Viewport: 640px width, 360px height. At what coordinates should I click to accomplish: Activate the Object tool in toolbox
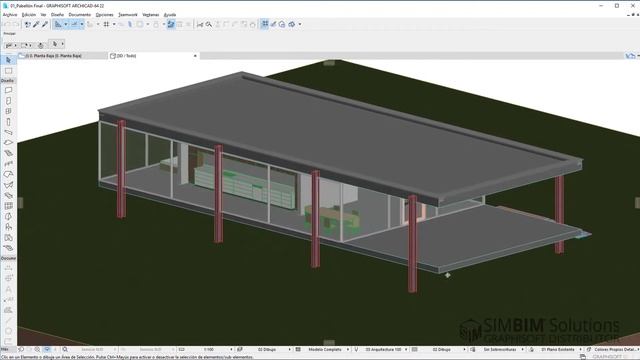[8, 227]
